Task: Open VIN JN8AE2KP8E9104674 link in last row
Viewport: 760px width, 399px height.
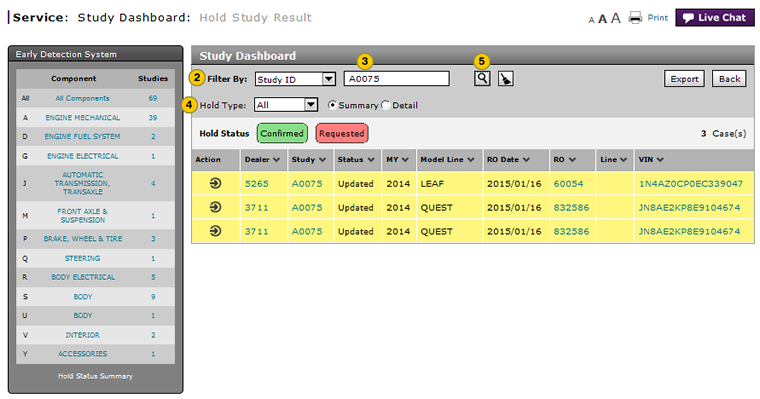Action: 689,231
